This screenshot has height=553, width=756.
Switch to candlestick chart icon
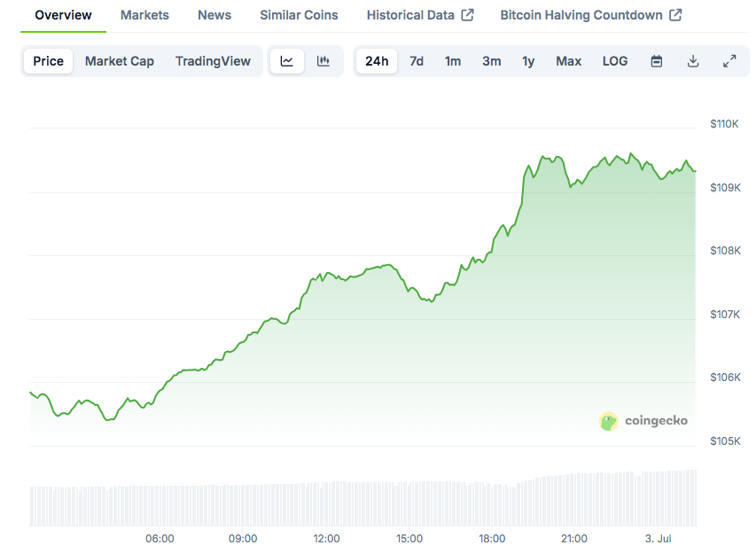[323, 61]
